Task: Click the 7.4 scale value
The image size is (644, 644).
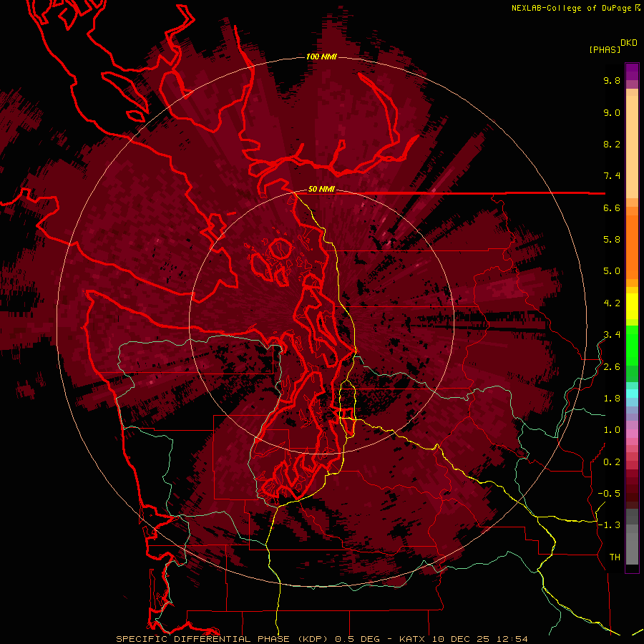Action: pyautogui.click(x=612, y=176)
